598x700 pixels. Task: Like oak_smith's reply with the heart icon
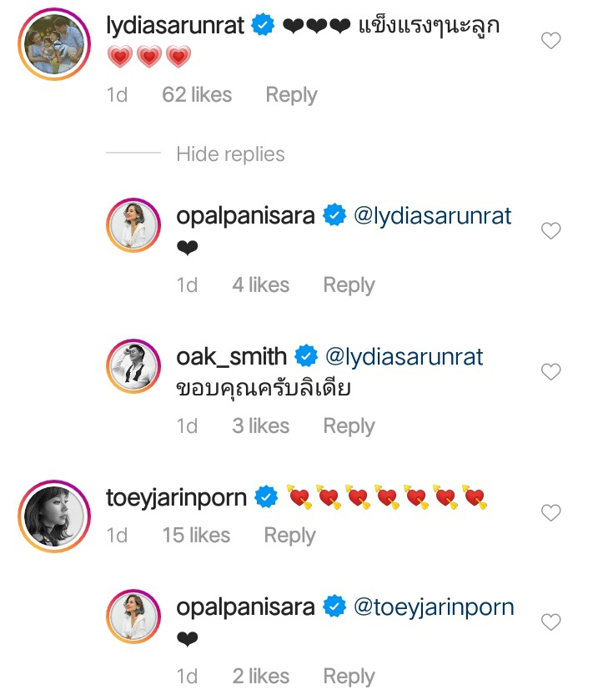(x=551, y=372)
